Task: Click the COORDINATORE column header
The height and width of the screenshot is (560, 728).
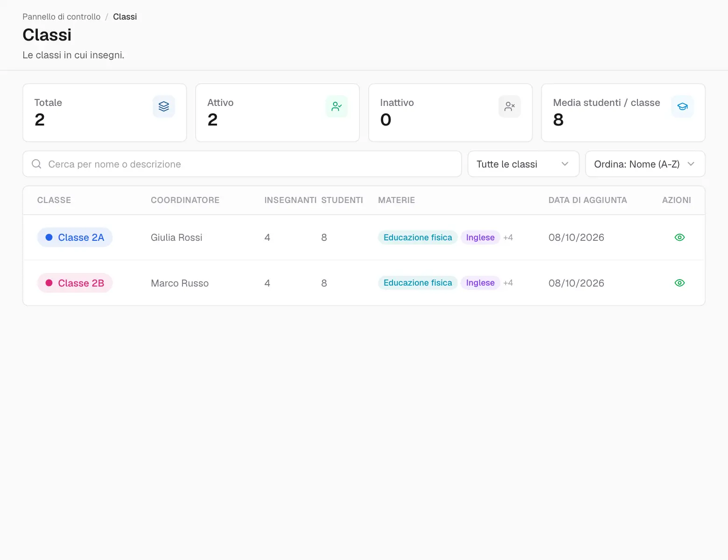Action: (x=185, y=200)
